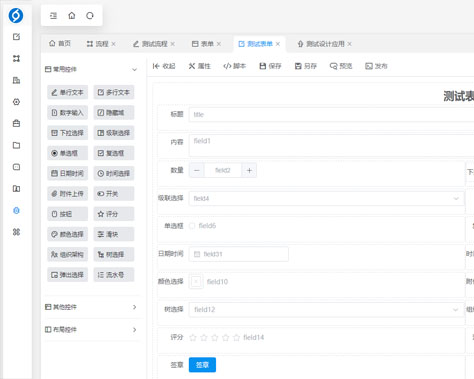Pick the 滑块 slider control

tap(114, 234)
